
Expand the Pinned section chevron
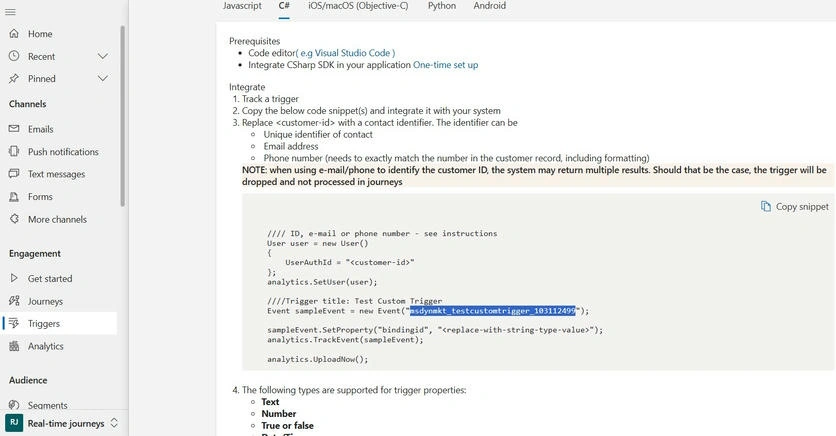103,78
